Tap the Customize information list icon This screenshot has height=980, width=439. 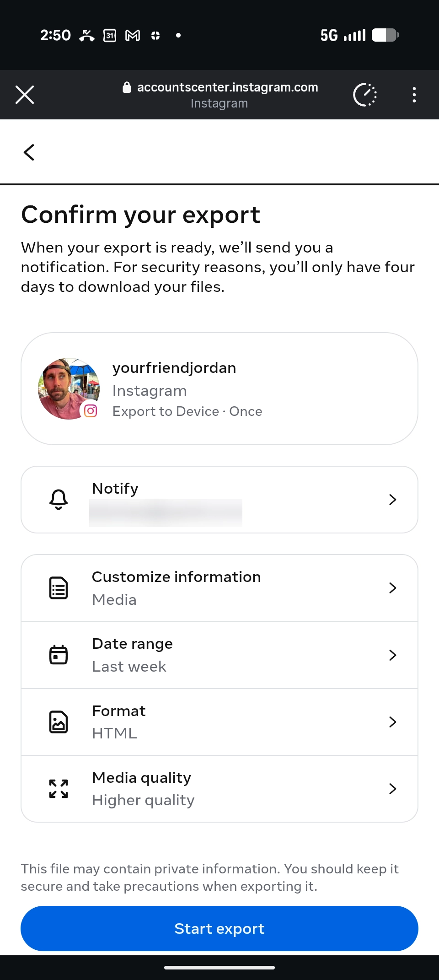(x=59, y=588)
